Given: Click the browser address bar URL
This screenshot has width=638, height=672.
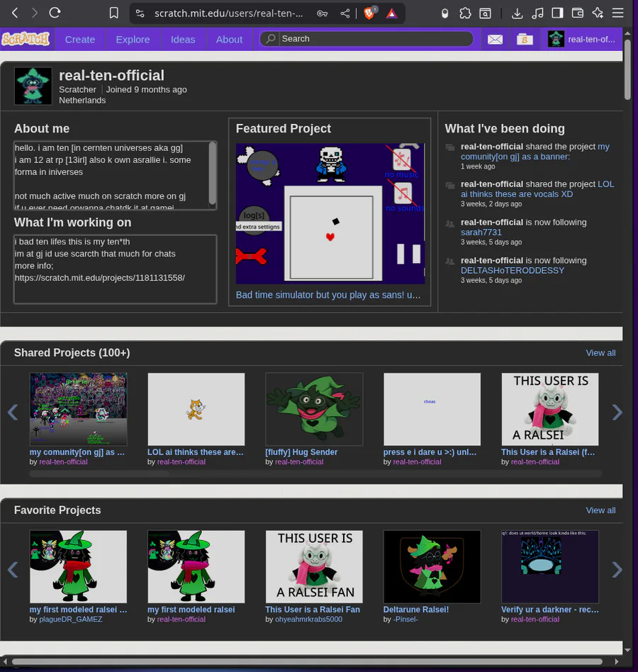Looking at the screenshot, I should pyautogui.click(x=229, y=13).
